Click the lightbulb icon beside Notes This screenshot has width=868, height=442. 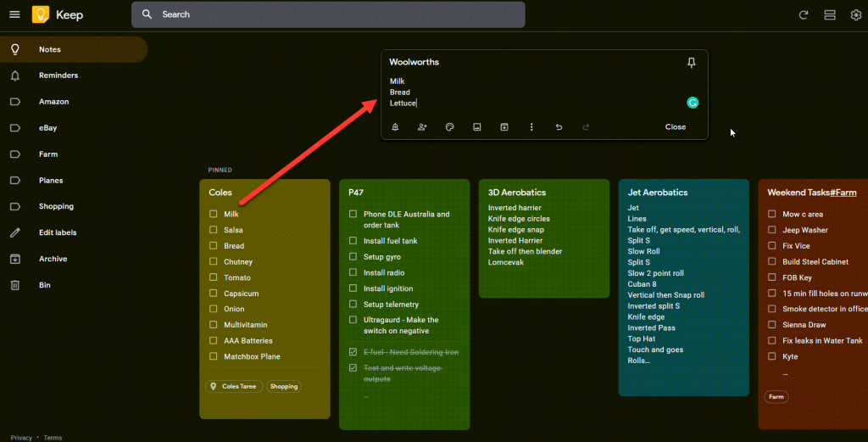[x=15, y=49]
